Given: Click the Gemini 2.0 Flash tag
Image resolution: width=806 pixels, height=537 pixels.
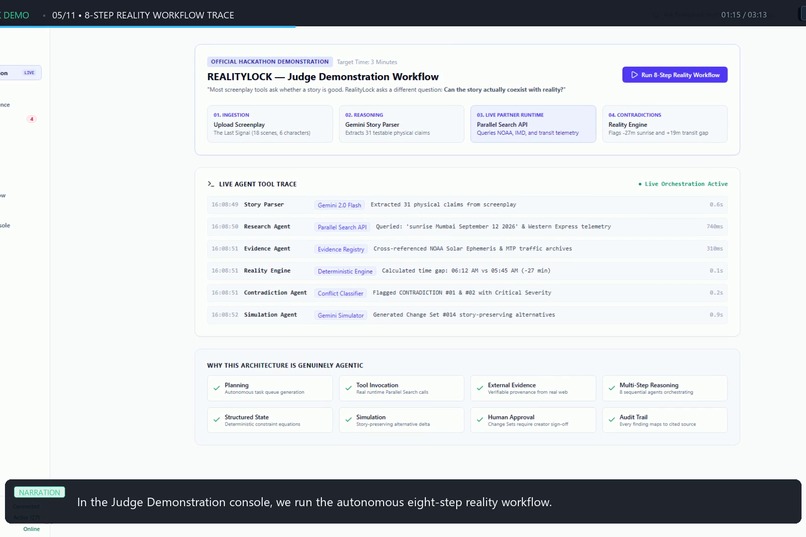Looking at the screenshot, I should coord(339,205).
